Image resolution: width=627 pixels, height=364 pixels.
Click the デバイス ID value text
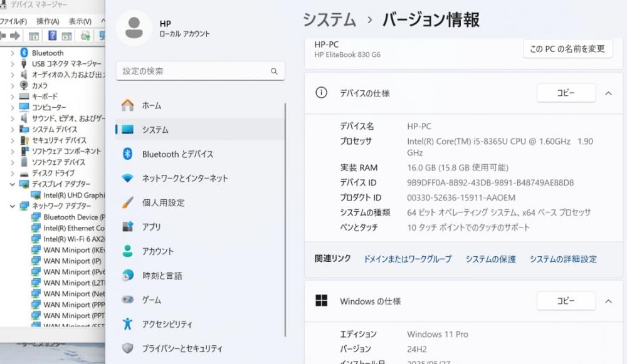490,182
